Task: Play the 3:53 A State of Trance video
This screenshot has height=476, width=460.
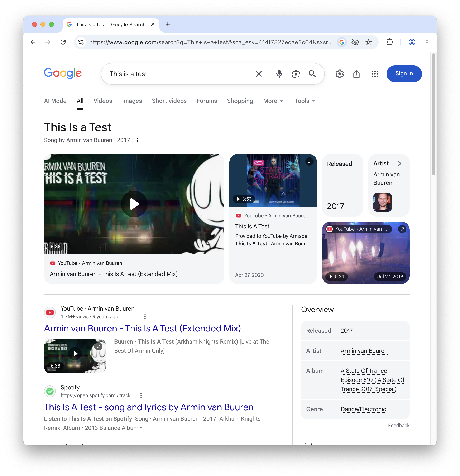Action: pyautogui.click(x=244, y=199)
